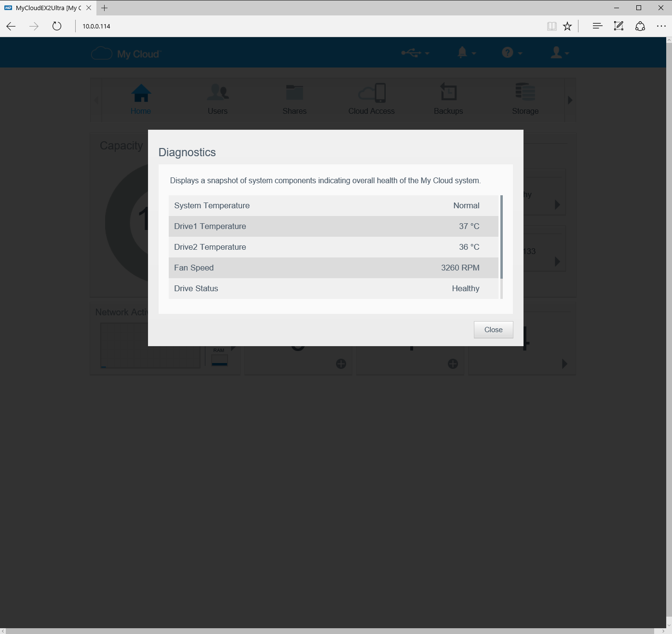The image size is (672, 634).
Task: Click the My Cloud logo
Action: coord(126,54)
